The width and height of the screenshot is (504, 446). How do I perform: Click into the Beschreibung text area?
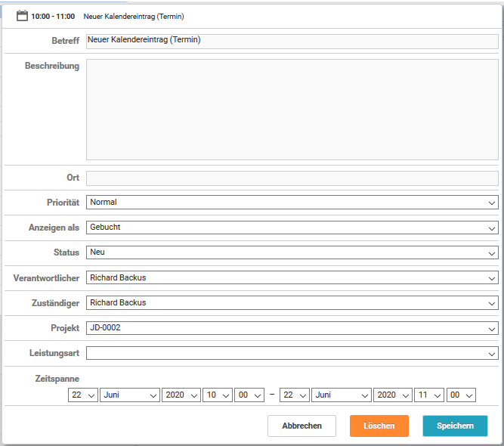click(292, 110)
